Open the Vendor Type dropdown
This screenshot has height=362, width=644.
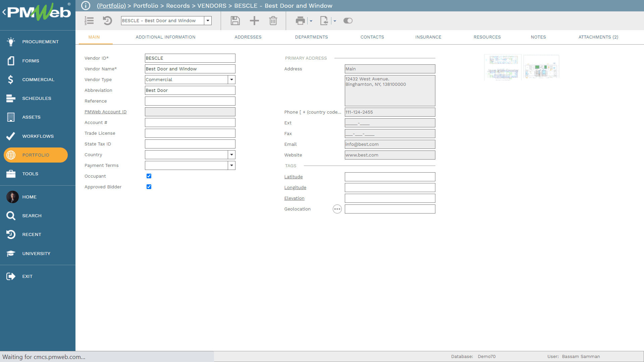pos(231,79)
